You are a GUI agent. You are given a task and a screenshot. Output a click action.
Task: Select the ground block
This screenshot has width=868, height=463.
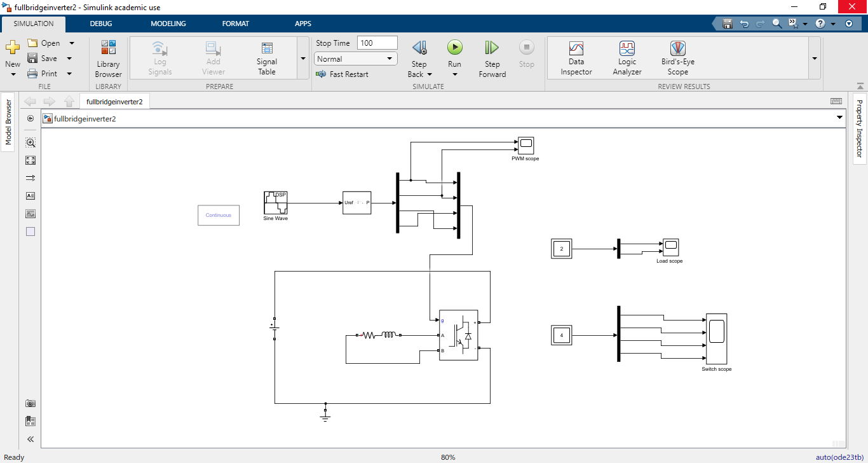[325, 414]
